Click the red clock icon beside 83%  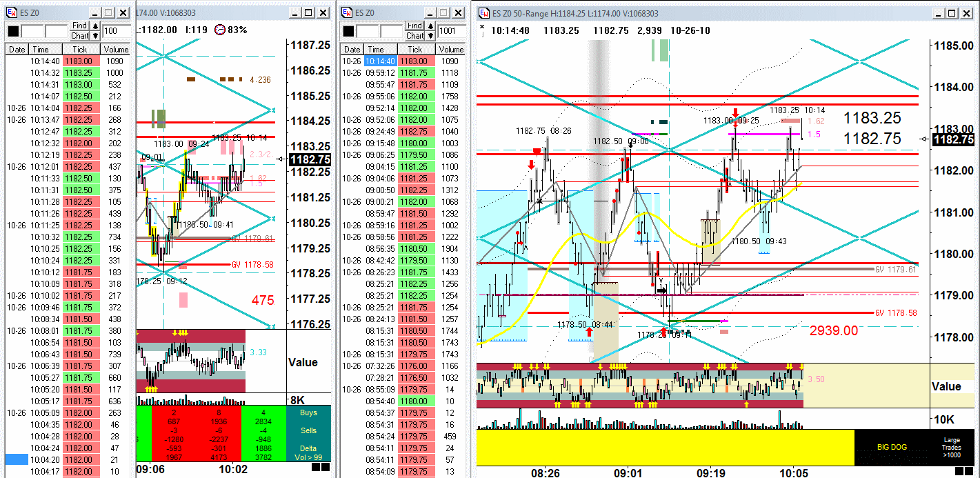[x=221, y=30]
